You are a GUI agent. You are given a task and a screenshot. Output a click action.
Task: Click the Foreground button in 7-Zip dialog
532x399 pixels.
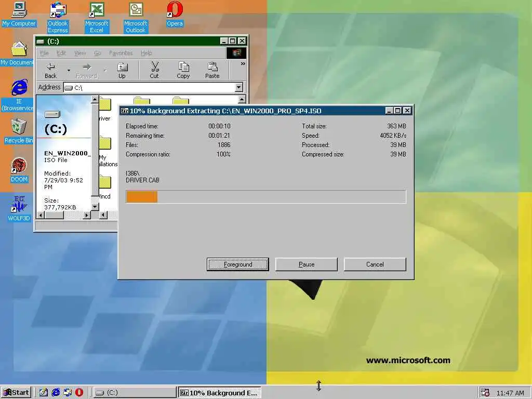click(x=238, y=264)
